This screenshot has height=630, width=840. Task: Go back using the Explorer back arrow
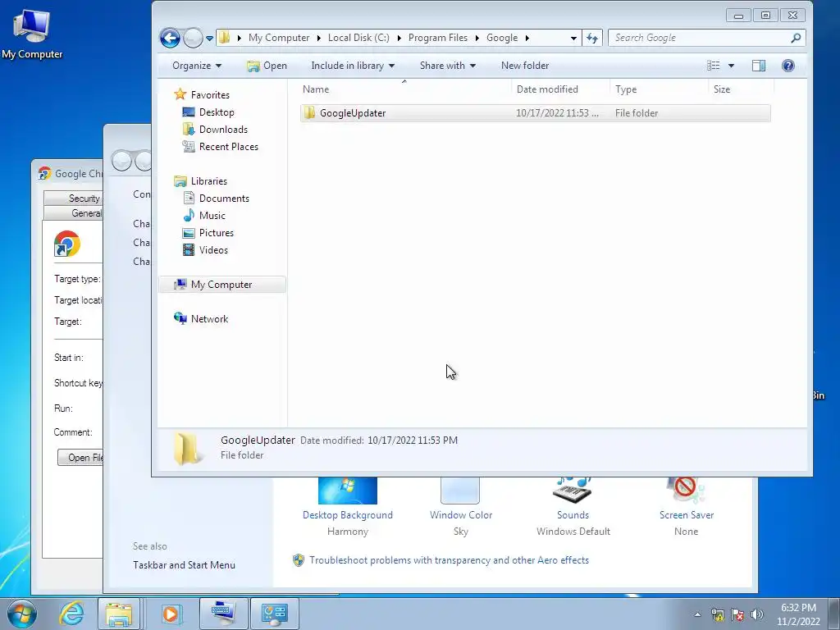[x=170, y=38]
